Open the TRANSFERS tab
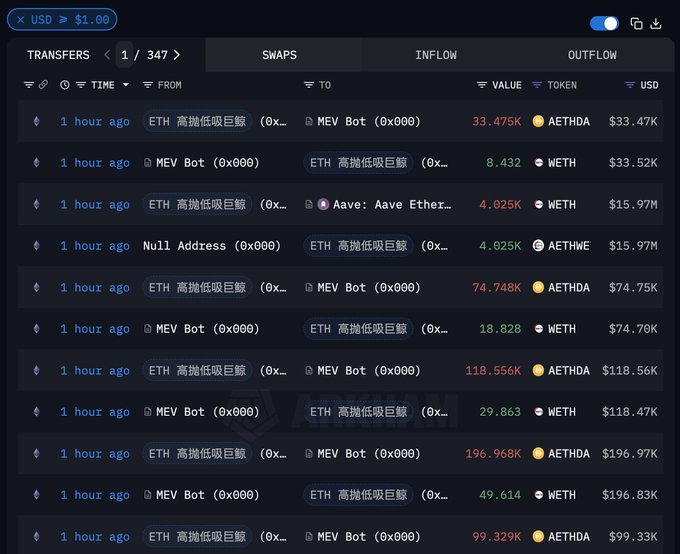The height and width of the screenshot is (554, 680). [x=58, y=55]
